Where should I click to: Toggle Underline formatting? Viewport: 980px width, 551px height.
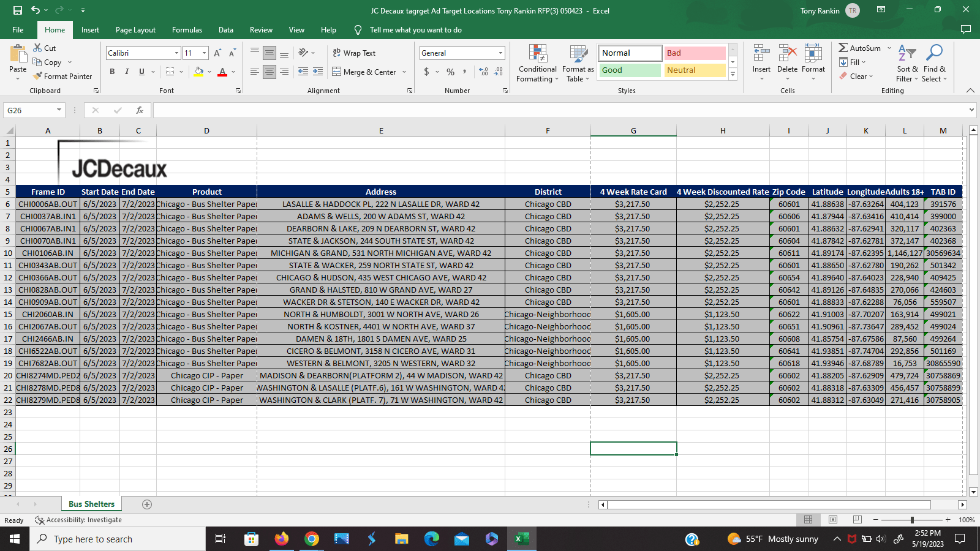click(x=141, y=72)
